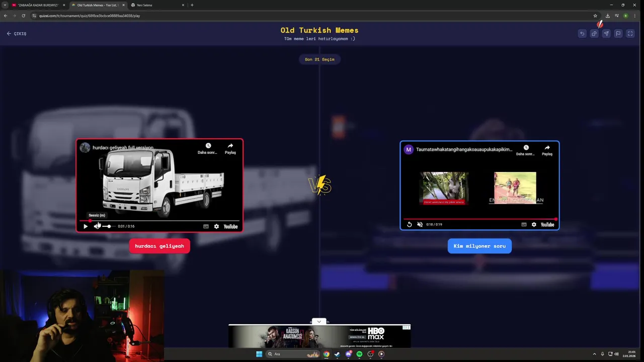Open a new browser tab

pyautogui.click(x=192, y=5)
